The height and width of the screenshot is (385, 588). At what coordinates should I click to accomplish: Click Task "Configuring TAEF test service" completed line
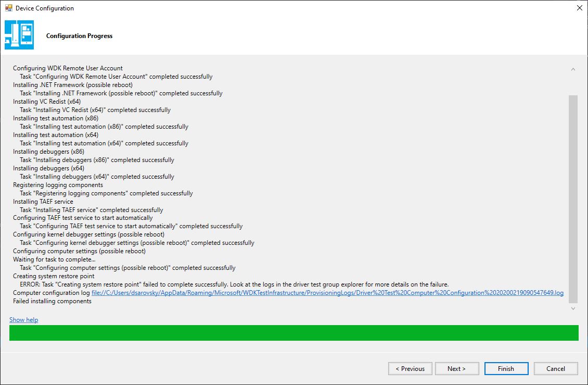(131, 226)
